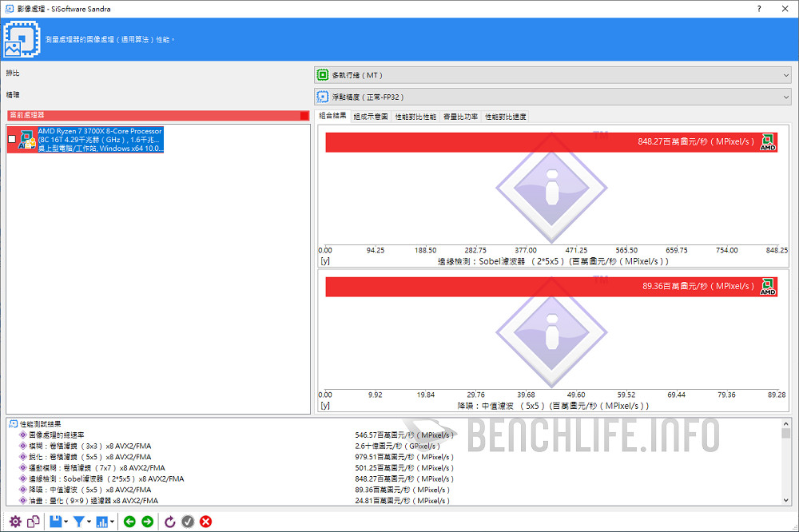Go forward with the green right arrow
The image size is (799, 532).
pos(147,522)
